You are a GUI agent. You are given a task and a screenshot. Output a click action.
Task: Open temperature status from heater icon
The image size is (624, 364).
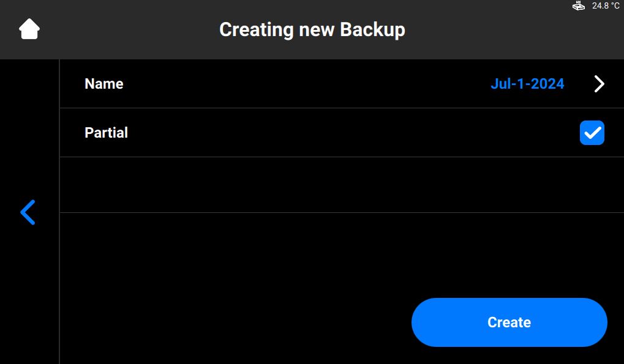(579, 6)
